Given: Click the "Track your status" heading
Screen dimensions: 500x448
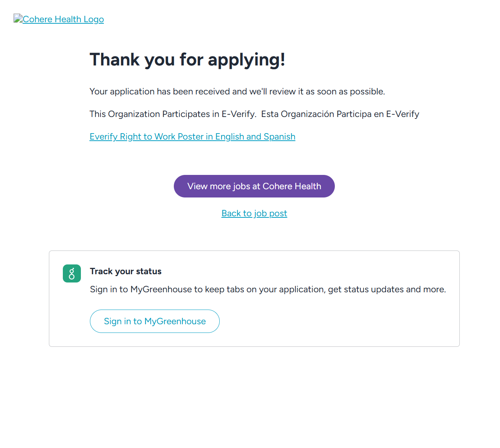Looking at the screenshot, I should click(x=126, y=271).
